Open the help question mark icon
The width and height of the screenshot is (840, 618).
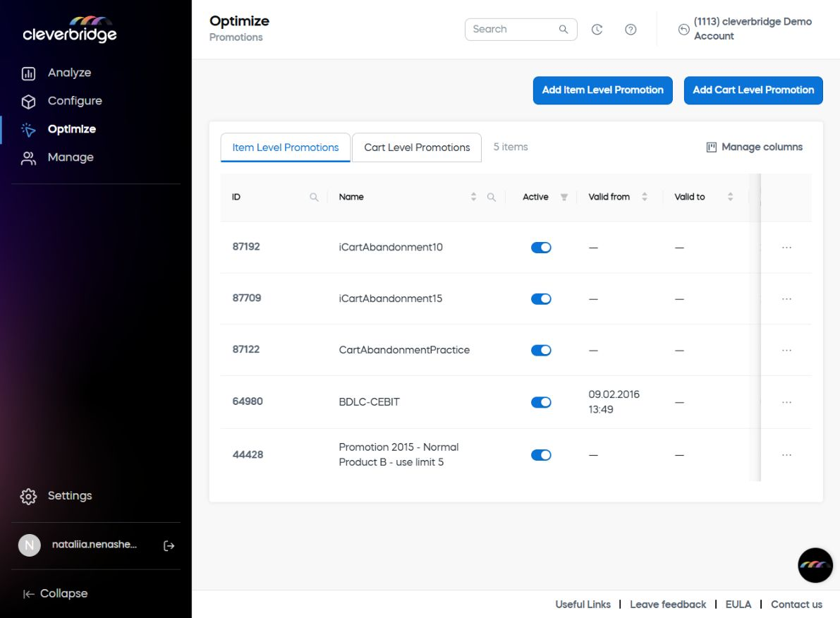[631, 30]
